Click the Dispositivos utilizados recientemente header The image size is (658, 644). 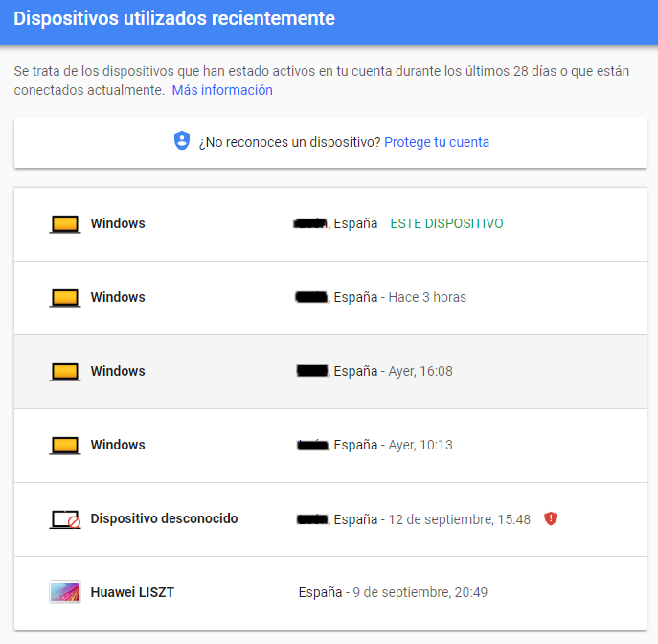coord(174,18)
